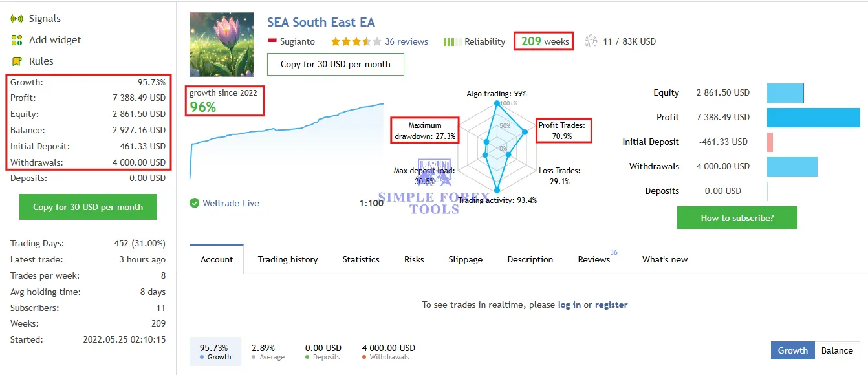Select the Risks tab
Viewport: 868px width, 375px height.
414,259
